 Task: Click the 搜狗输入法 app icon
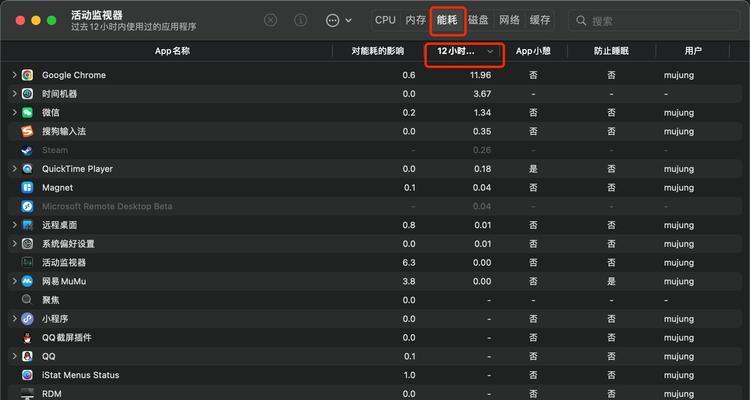27,131
